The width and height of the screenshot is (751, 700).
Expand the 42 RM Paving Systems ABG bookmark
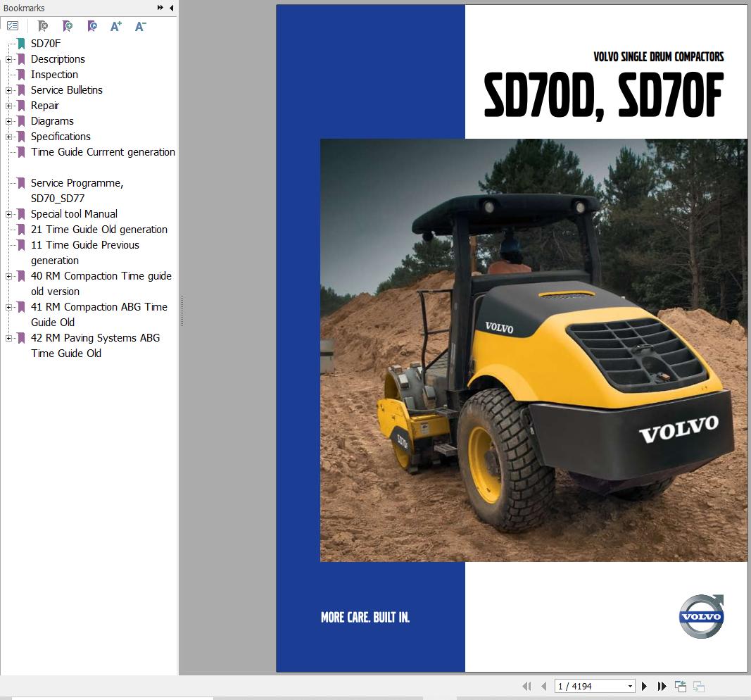click(x=8, y=338)
